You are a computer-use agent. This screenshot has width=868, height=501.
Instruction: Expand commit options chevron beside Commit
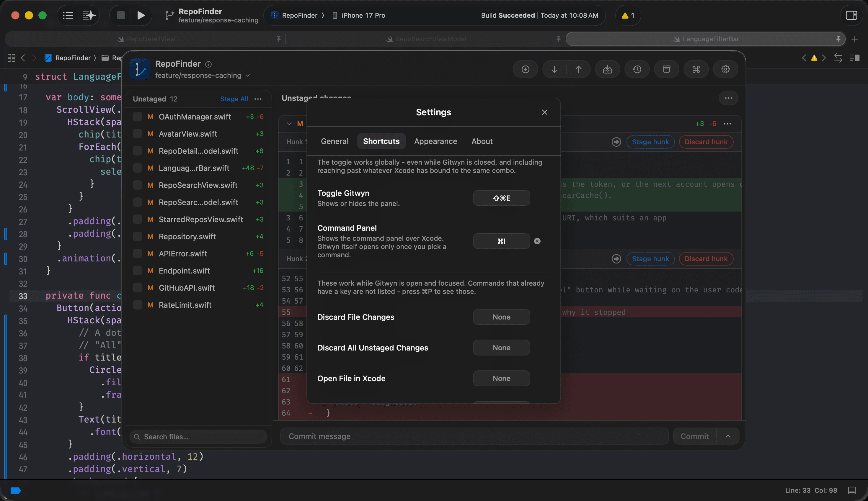coord(728,436)
